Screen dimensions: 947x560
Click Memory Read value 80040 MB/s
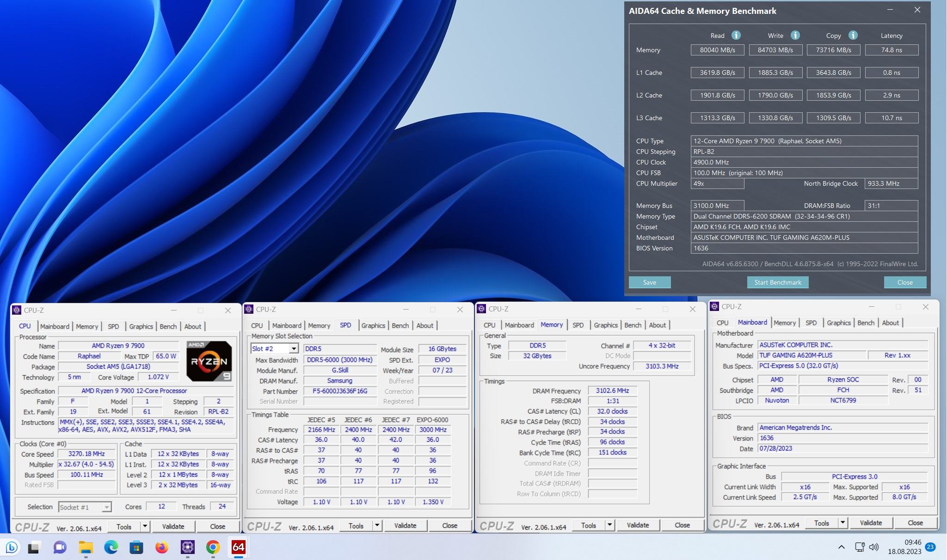coord(717,50)
